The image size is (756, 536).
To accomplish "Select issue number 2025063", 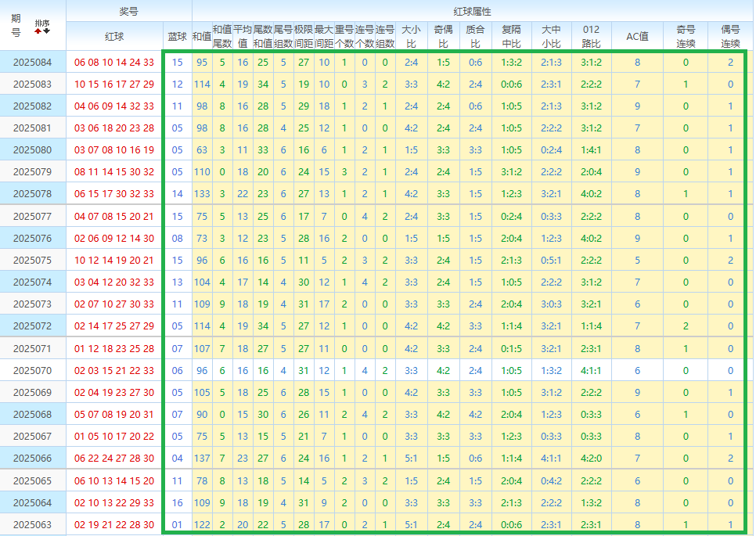I will pyautogui.click(x=32, y=524).
